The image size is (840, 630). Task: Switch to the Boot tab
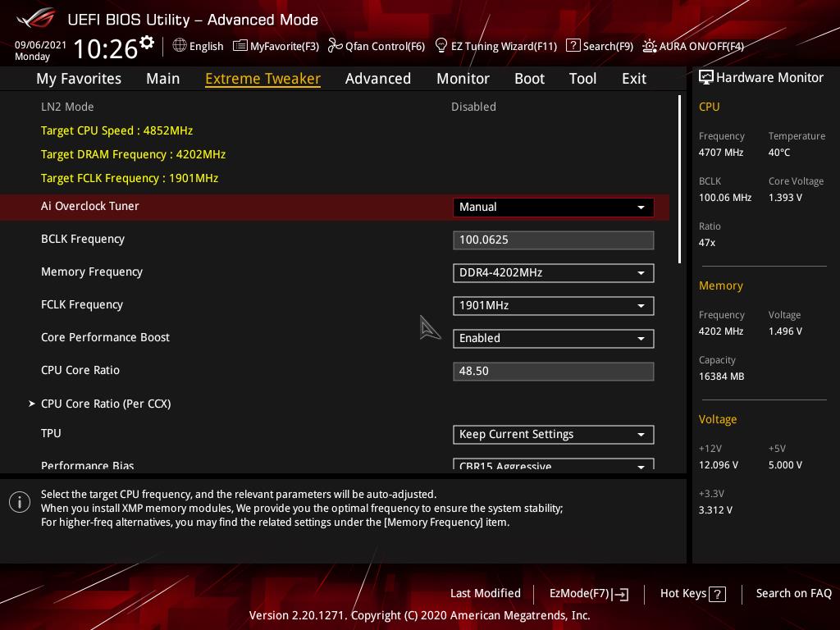[529, 79]
